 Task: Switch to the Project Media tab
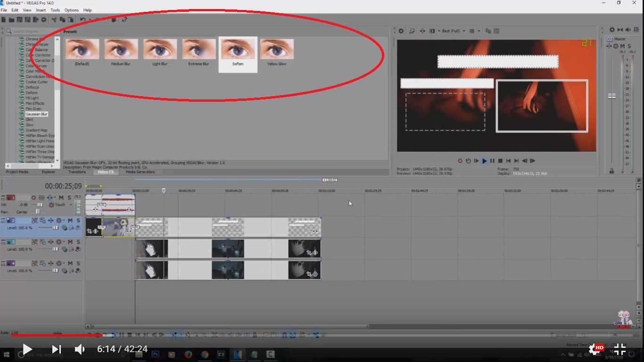pyautogui.click(x=17, y=172)
